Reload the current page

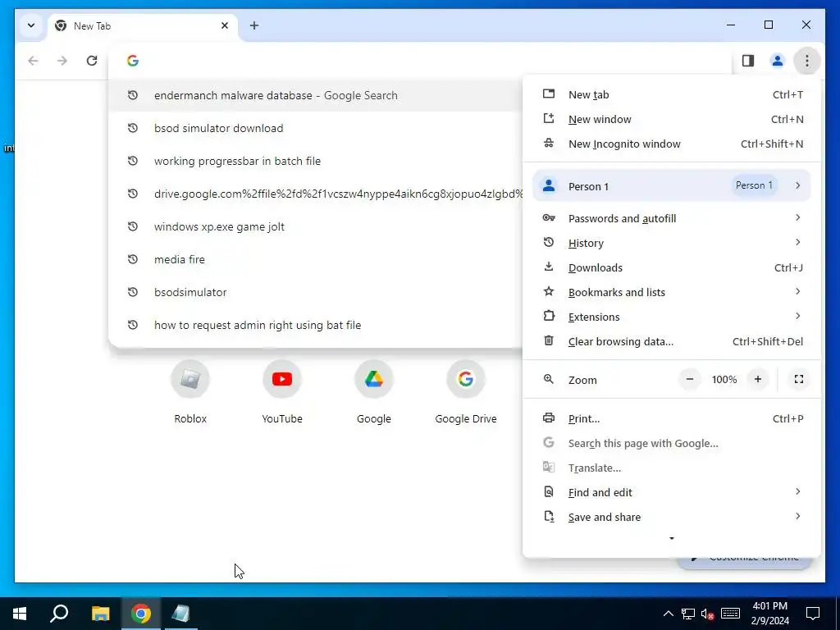(92, 61)
